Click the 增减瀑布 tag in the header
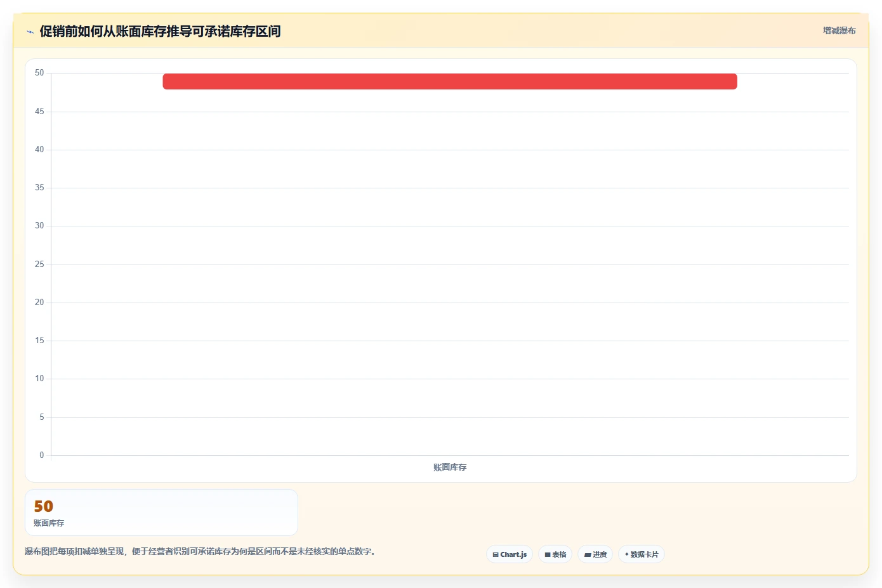Image resolution: width=882 pixels, height=588 pixels. pos(839,30)
